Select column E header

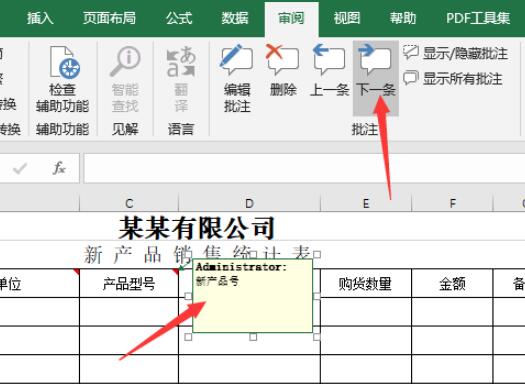(x=366, y=203)
